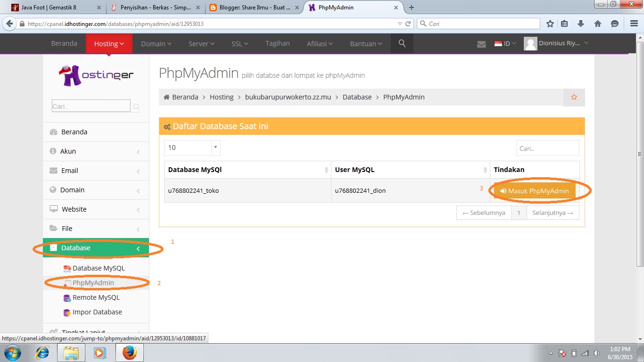Reload the page with the refresh icon
The image size is (644, 362).
click(408, 24)
